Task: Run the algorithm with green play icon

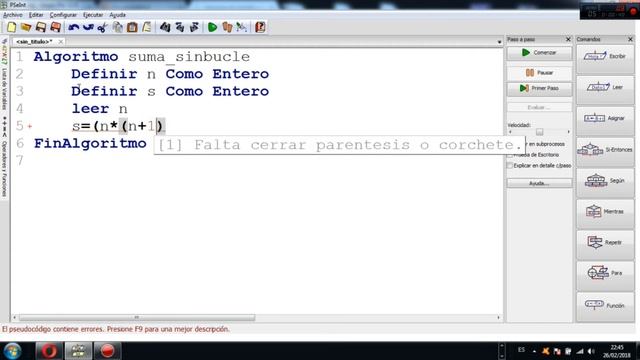Action: point(212,27)
